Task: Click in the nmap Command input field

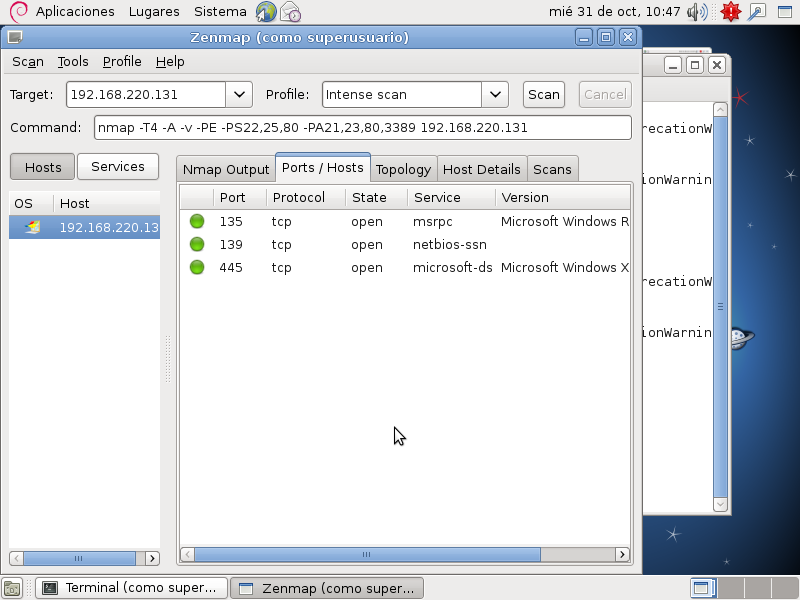Action: [363, 128]
